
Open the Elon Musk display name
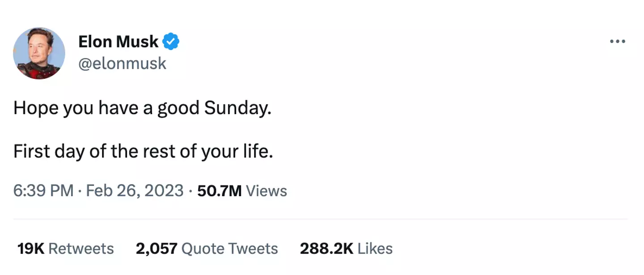[118, 42]
